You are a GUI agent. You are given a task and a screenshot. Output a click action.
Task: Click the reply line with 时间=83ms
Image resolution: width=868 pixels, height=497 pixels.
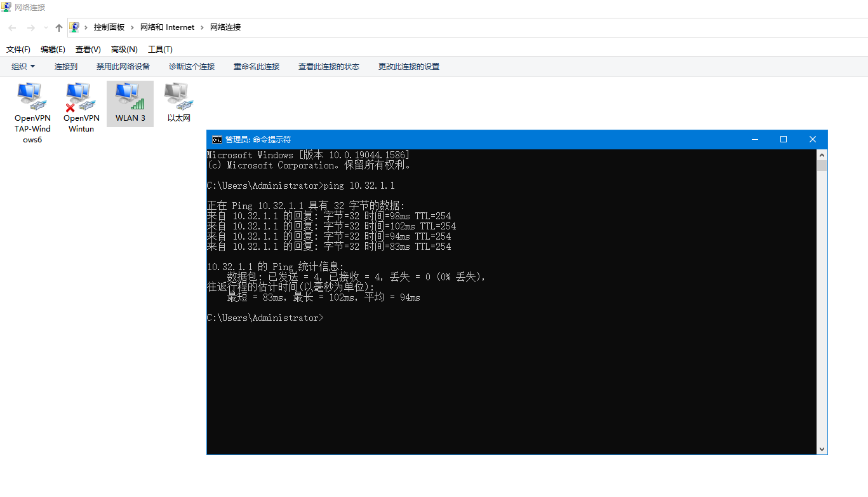[x=329, y=247]
